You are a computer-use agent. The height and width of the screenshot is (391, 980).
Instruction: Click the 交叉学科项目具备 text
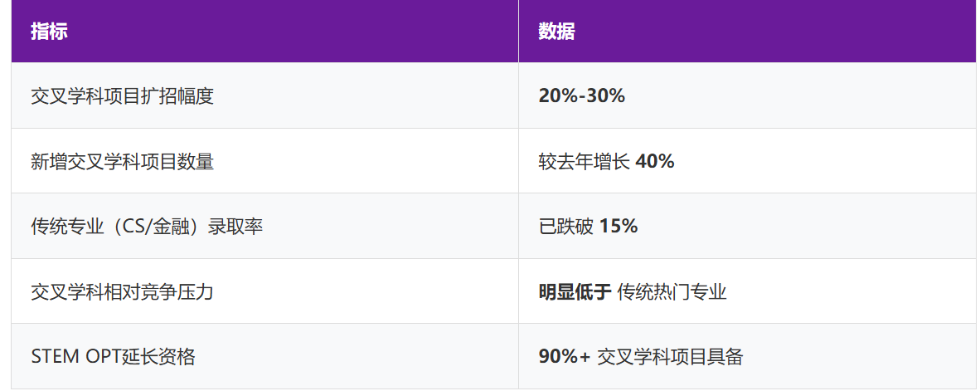pyautogui.click(x=670, y=357)
